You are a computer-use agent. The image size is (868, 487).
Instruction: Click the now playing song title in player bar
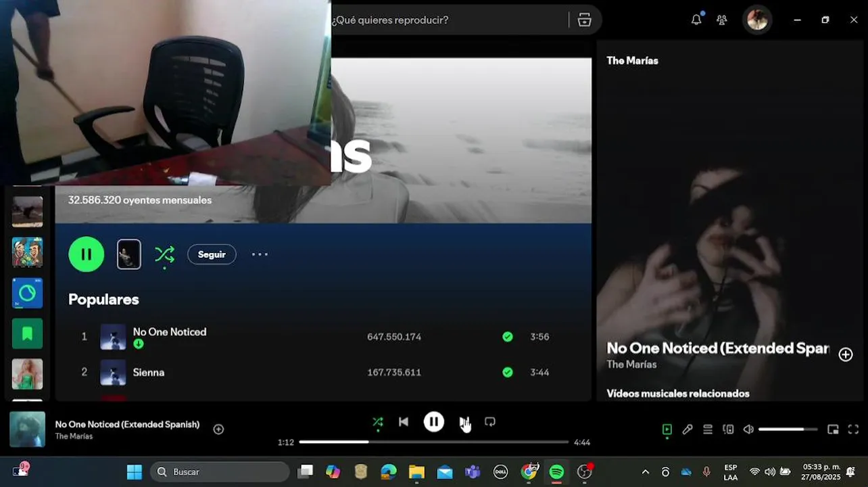point(127,424)
